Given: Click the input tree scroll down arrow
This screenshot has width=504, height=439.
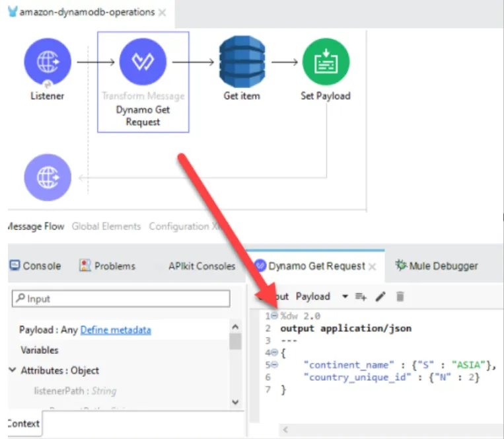Looking at the screenshot, I should coord(235,402).
